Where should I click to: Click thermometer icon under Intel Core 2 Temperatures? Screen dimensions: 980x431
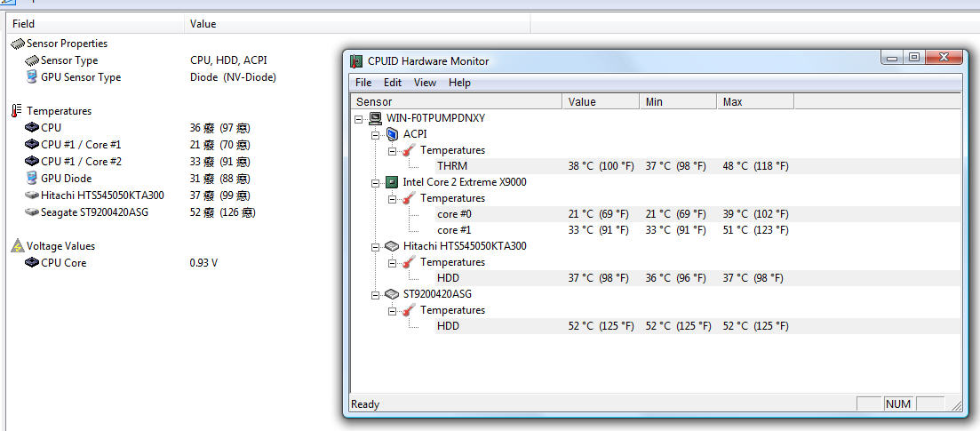click(x=409, y=198)
